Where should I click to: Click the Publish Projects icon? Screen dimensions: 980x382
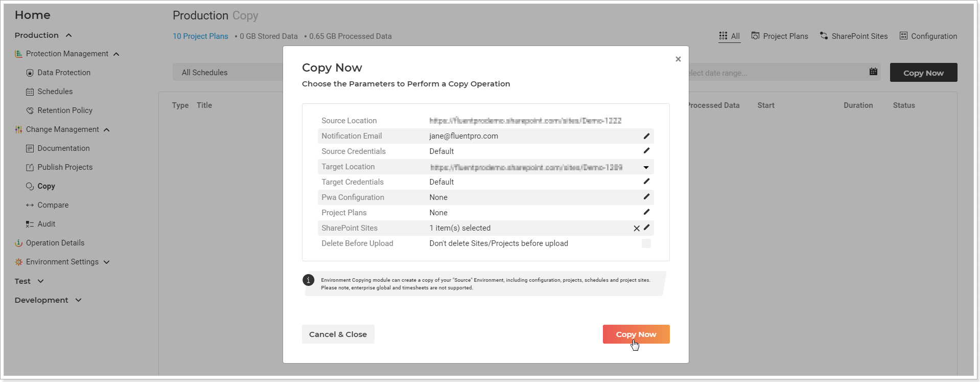[x=30, y=167]
